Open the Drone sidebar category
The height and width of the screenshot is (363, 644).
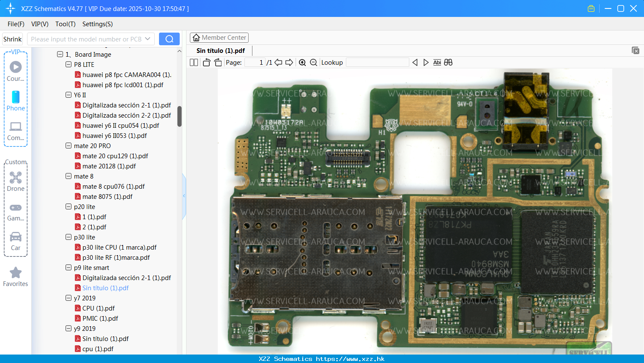coord(16,181)
